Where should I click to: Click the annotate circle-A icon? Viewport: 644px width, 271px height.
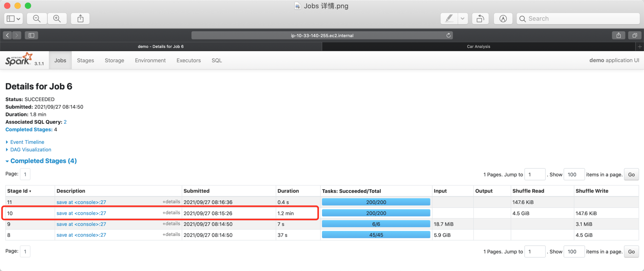[503, 19]
